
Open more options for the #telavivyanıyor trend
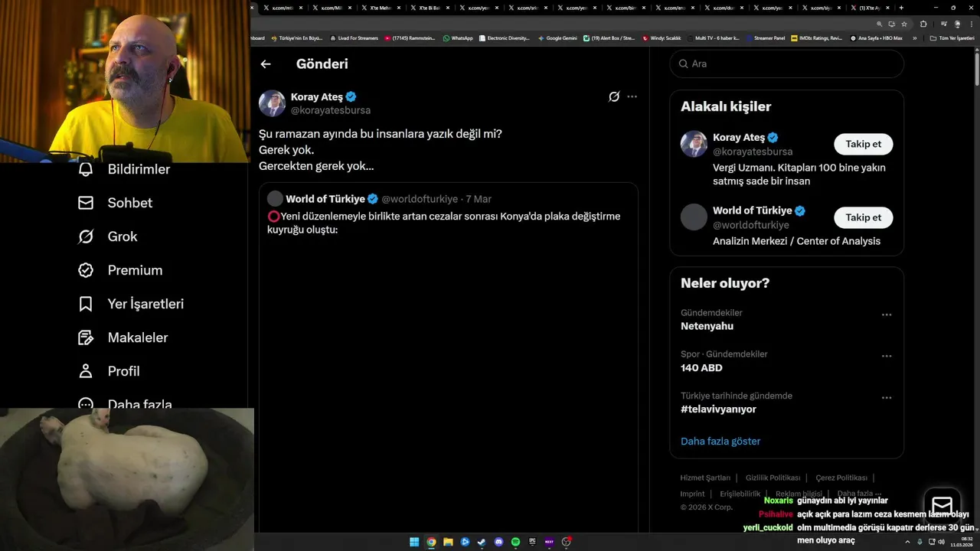[887, 397]
